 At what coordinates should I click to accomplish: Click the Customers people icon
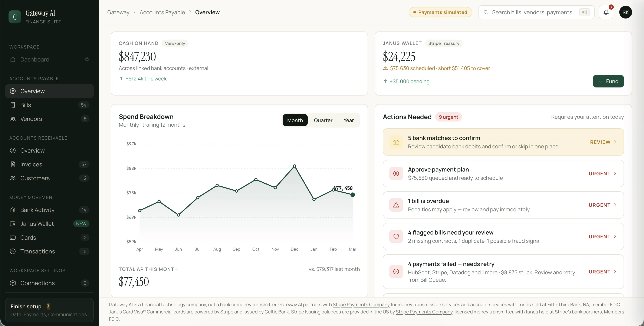pyautogui.click(x=13, y=178)
